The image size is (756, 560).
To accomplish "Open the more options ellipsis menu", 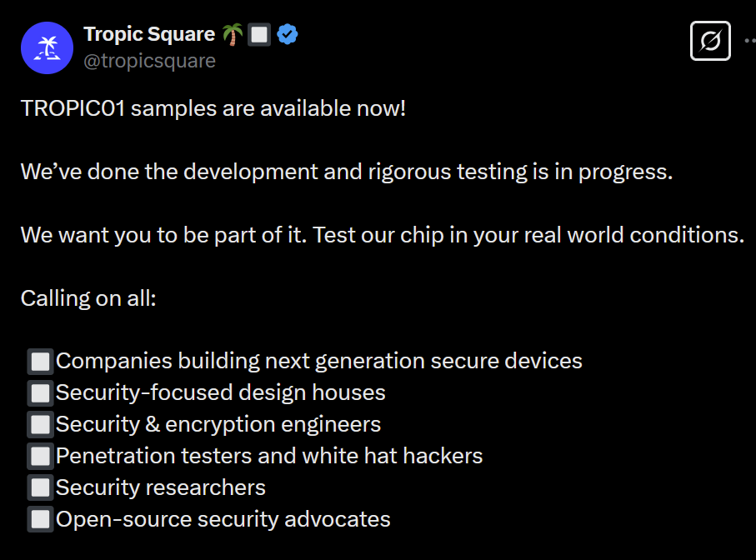I will click(x=749, y=41).
